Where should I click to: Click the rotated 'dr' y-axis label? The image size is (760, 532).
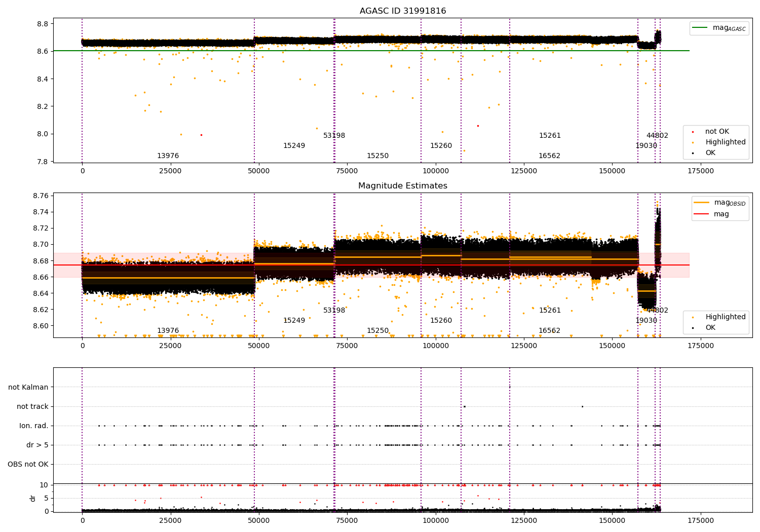point(33,498)
